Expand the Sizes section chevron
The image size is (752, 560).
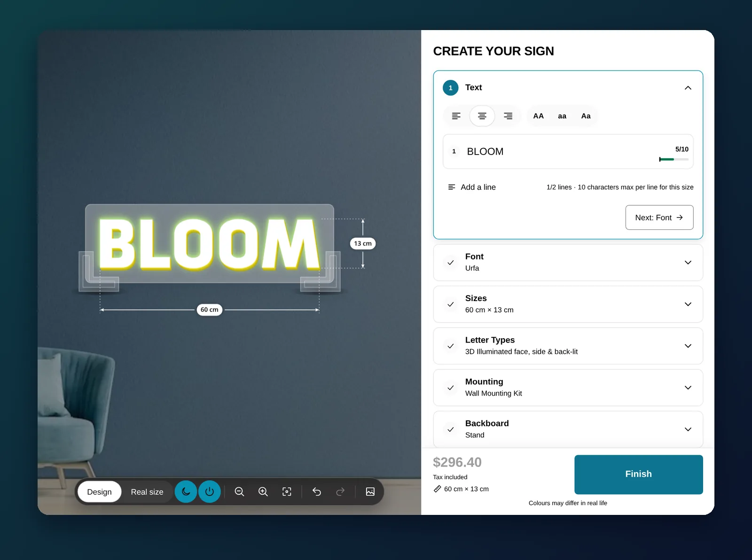tap(688, 304)
